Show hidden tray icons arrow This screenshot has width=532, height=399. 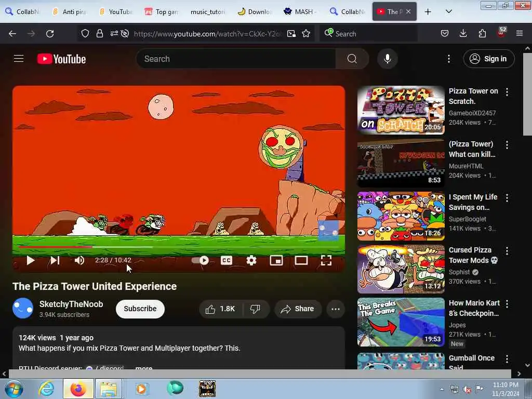tap(442, 390)
